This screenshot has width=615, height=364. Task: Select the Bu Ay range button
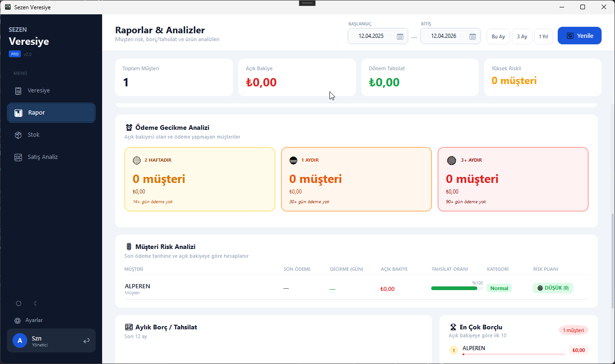pos(498,36)
